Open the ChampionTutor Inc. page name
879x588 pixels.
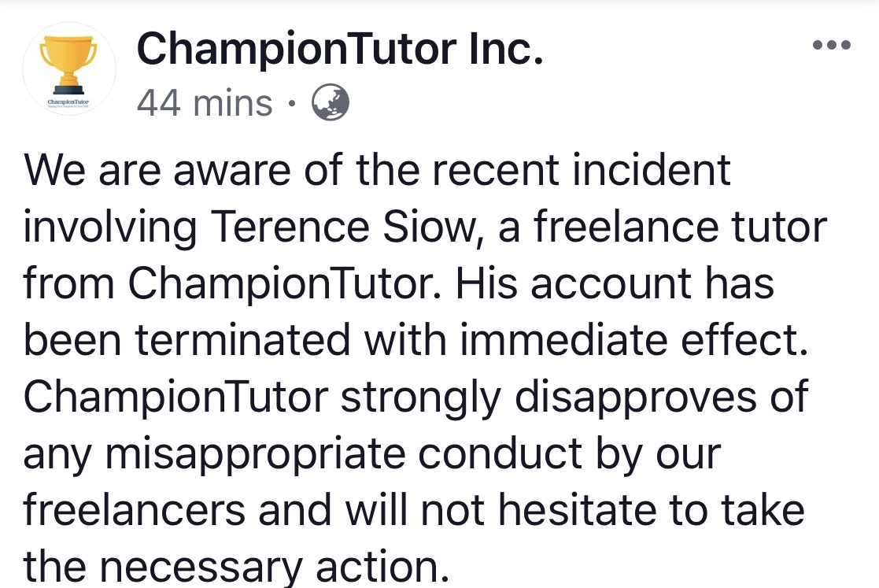click(340, 49)
